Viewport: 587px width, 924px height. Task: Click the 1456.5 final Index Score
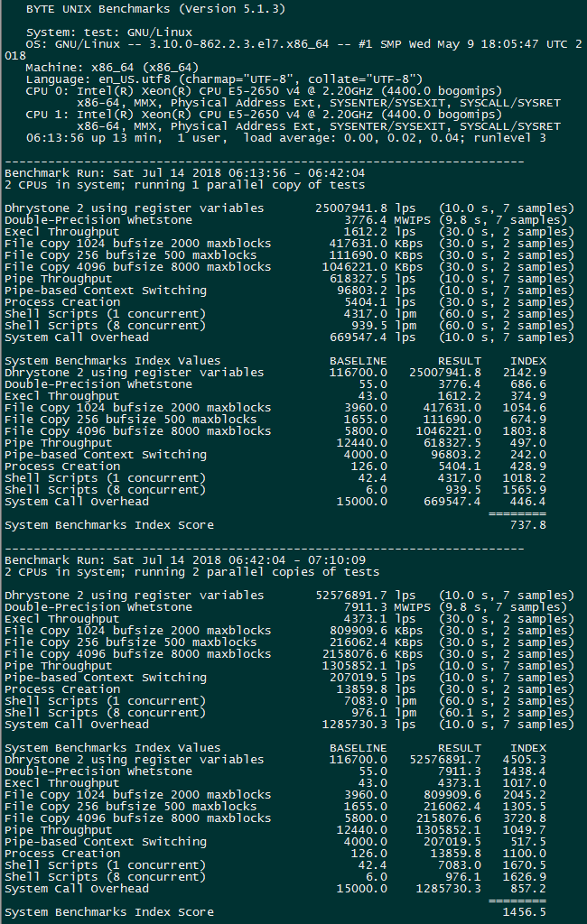[527, 912]
